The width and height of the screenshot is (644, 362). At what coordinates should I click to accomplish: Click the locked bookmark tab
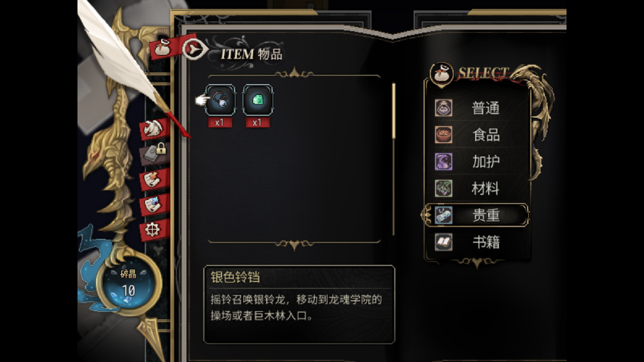155,153
